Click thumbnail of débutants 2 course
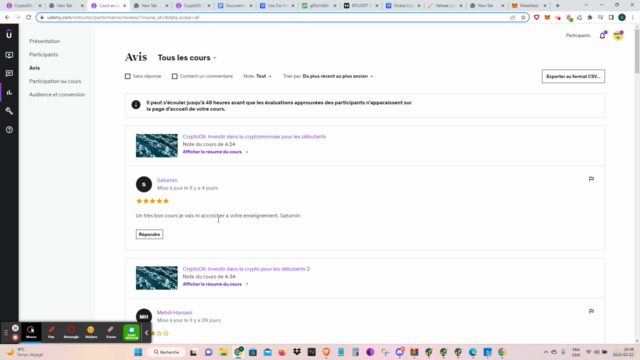640x360 pixels. tap(157, 278)
